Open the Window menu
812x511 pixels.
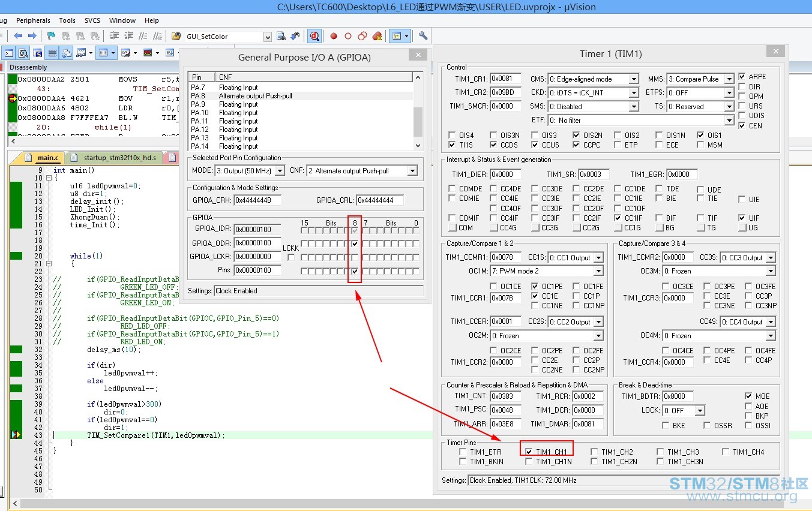[122, 20]
